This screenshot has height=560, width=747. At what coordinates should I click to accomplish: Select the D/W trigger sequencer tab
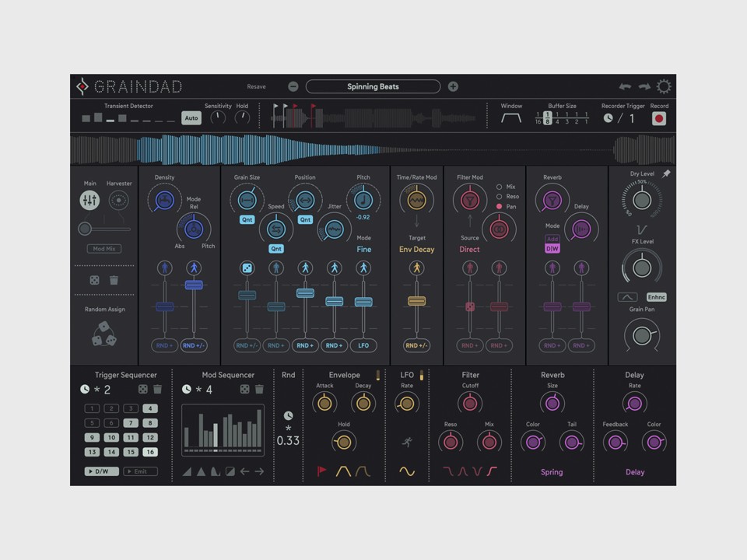pos(101,471)
